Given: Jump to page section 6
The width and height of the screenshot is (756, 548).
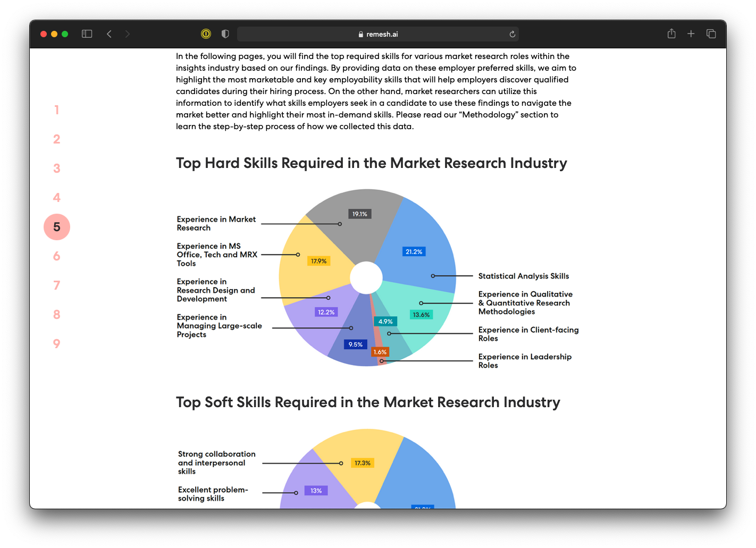Looking at the screenshot, I should point(56,256).
